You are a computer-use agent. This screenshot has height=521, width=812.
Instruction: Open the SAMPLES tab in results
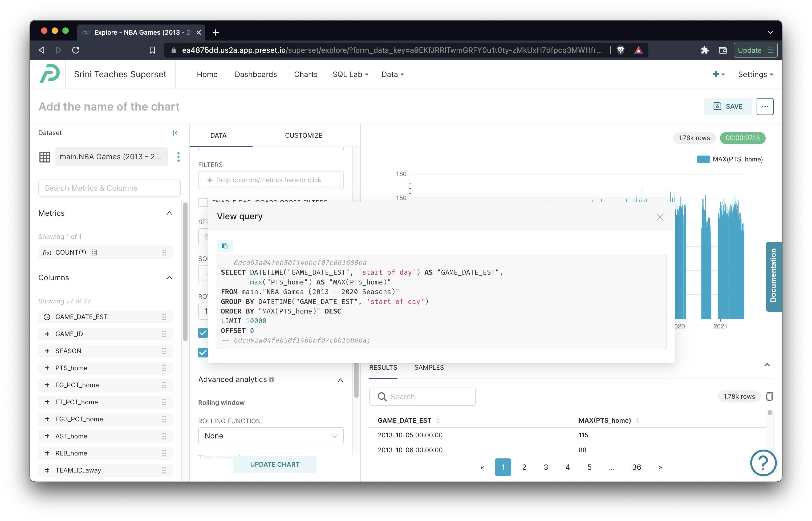(x=429, y=367)
